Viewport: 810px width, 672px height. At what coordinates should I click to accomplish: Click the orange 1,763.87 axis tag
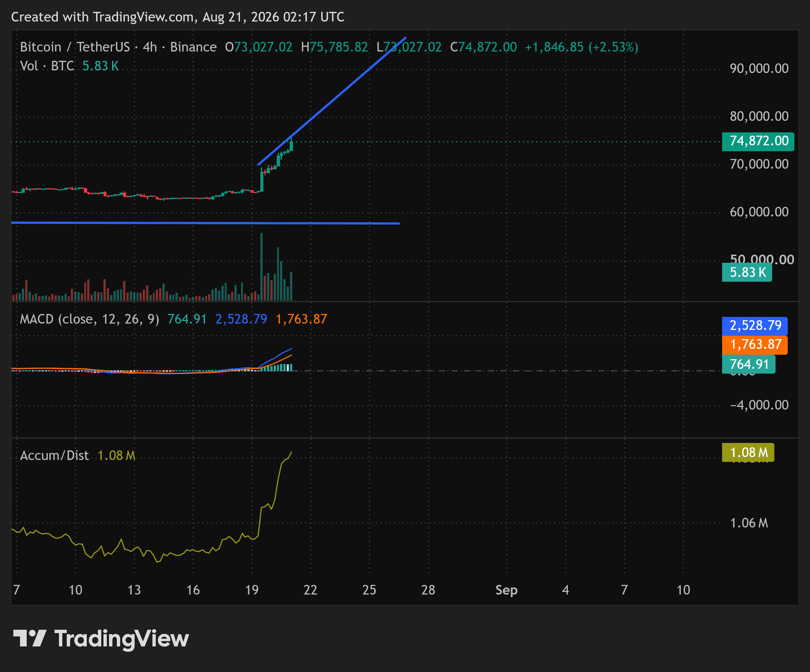click(755, 345)
